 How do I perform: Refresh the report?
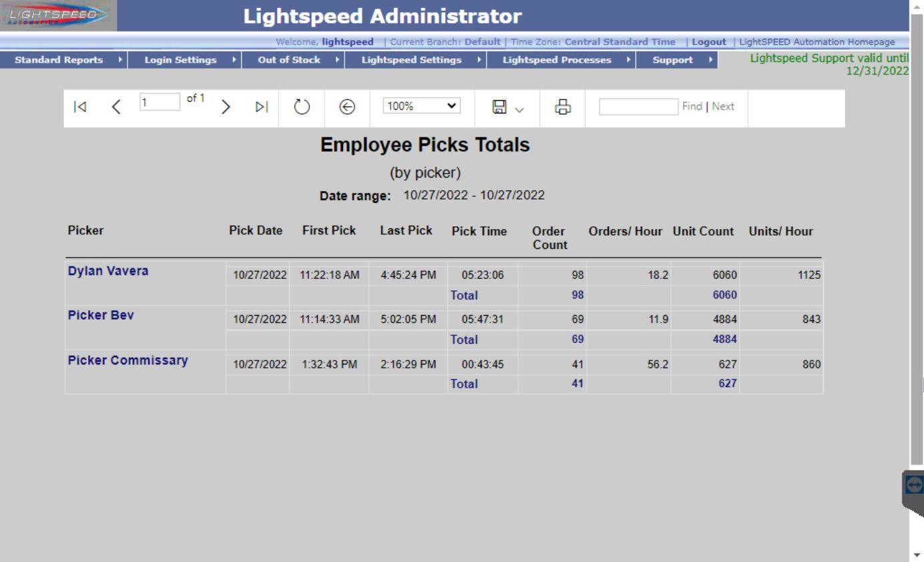click(x=302, y=107)
